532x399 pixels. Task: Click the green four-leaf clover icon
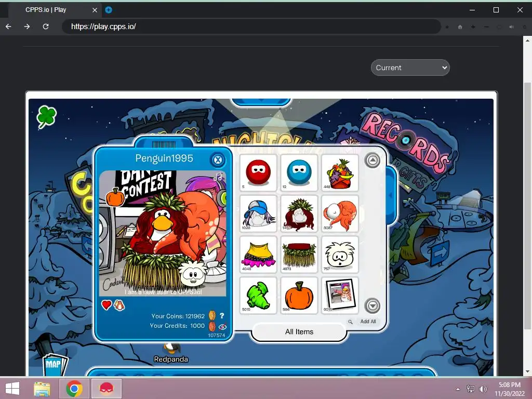coord(46,116)
